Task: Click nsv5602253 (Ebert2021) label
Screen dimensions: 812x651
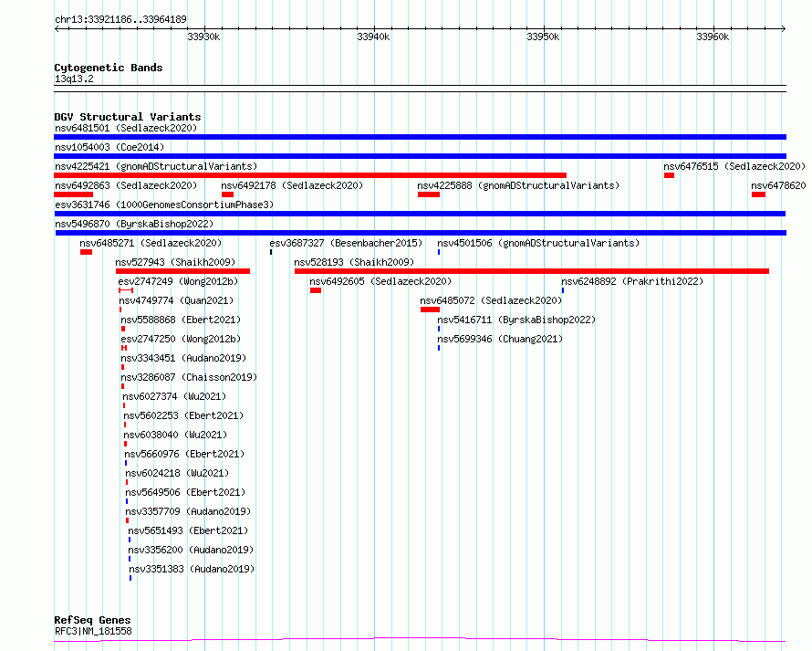Action: coord(183,415)
